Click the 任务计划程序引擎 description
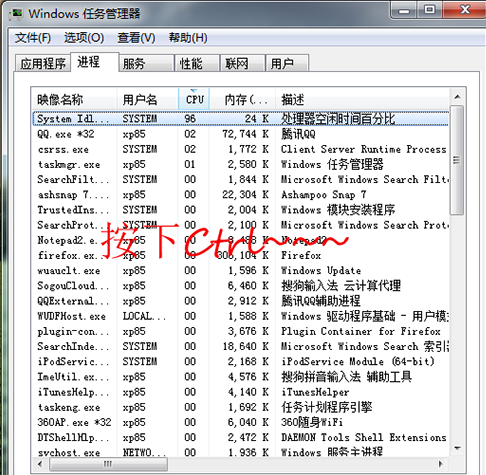Image resolution: width=486 pixels, height=475 pixels. 327,407
